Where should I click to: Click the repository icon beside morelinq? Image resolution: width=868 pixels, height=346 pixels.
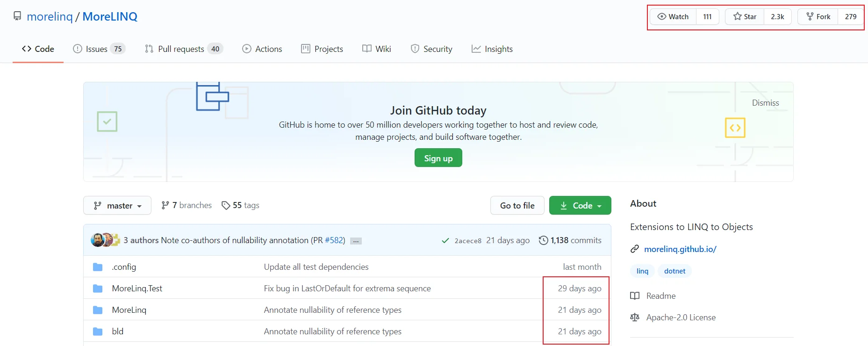[x=17, y=16]
